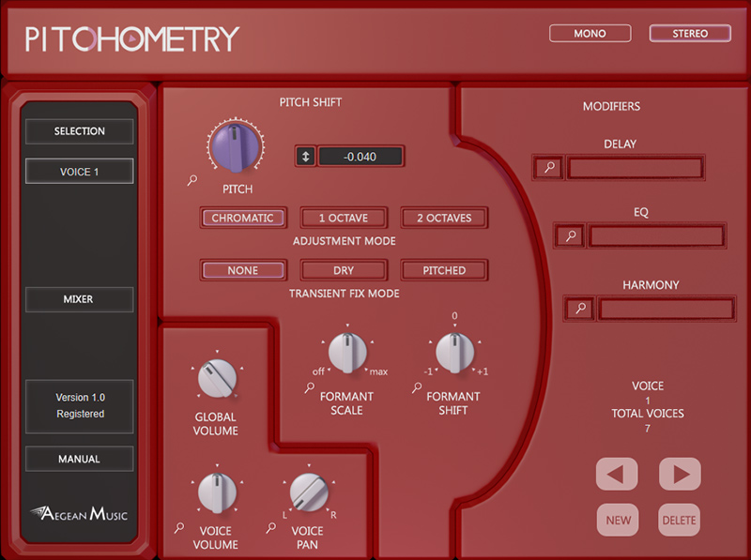
Task: Click the magnifier icon beside Harmony
Action: click(x=580, y=309)
